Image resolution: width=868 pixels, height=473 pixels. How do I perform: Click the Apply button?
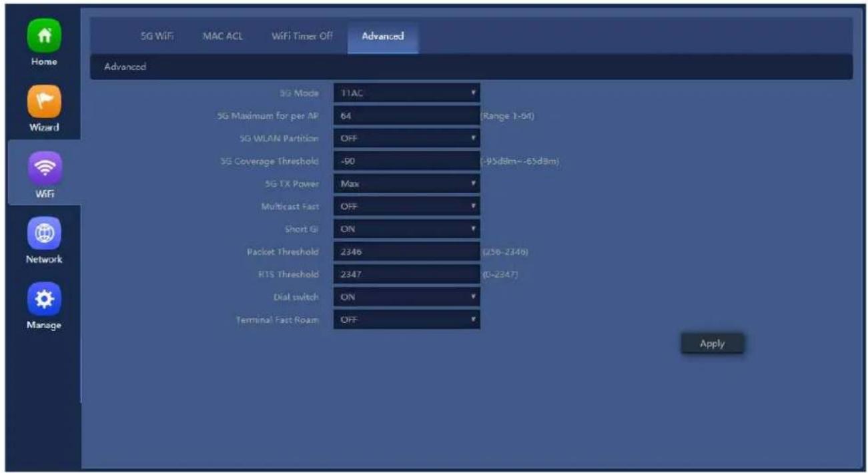tap(712, 344)
